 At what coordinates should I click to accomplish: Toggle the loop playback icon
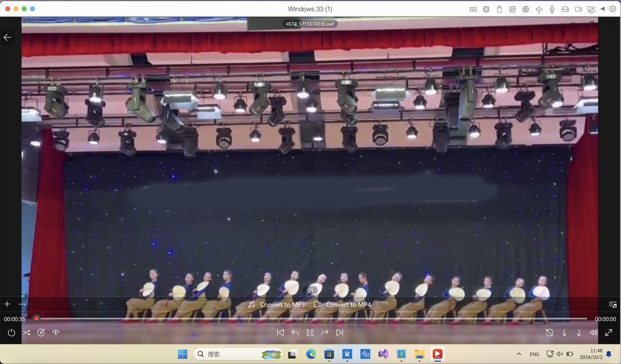point(41,333)
